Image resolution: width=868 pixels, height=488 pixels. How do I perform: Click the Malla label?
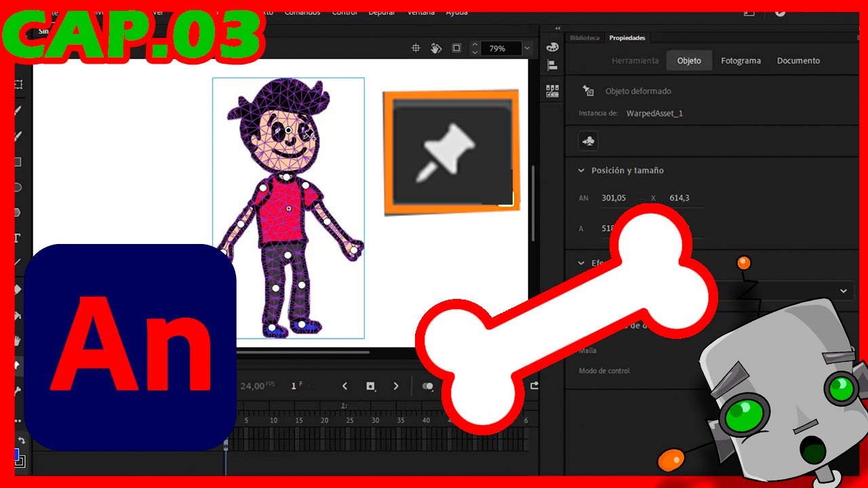tap(587, 350)
